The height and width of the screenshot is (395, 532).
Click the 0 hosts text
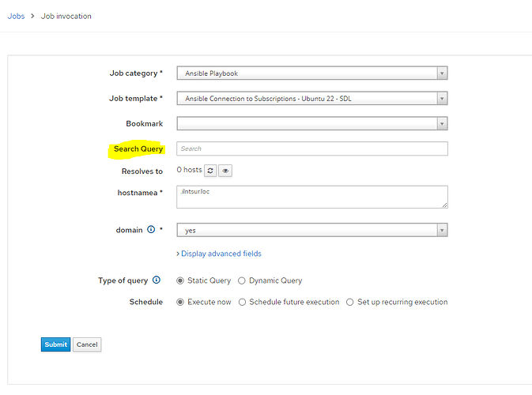[x=189, y=170]
